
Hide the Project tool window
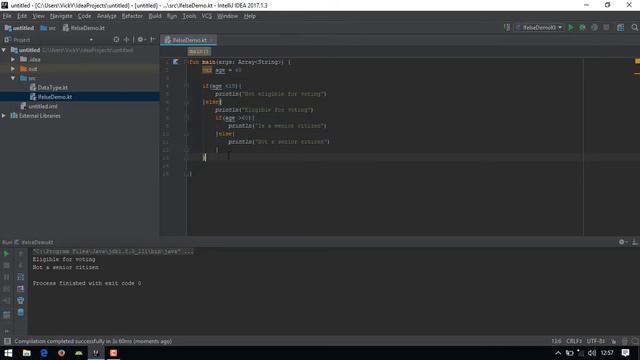pyautogui.click(x=153, y=40)
